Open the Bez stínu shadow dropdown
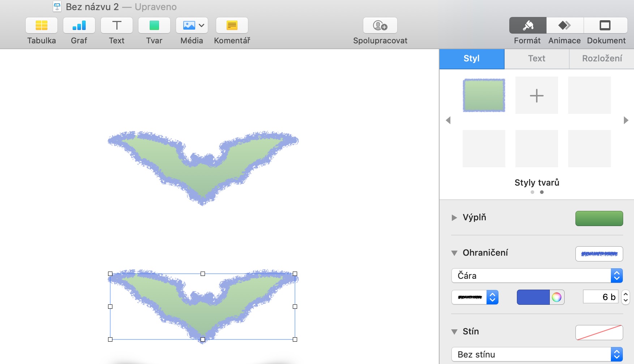This screenshot has width=634, height=364. click(537, 355)
